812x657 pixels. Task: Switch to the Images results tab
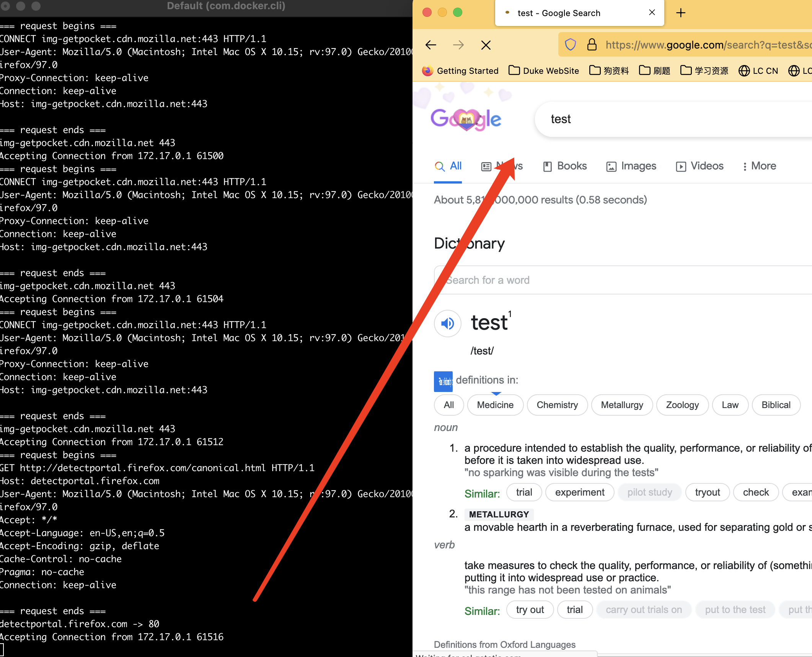tap(631, 166)
